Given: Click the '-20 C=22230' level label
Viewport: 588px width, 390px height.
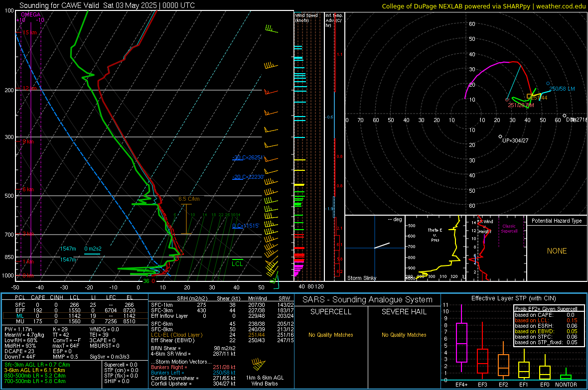Looking at the screenshot, I should coord(248,177).
